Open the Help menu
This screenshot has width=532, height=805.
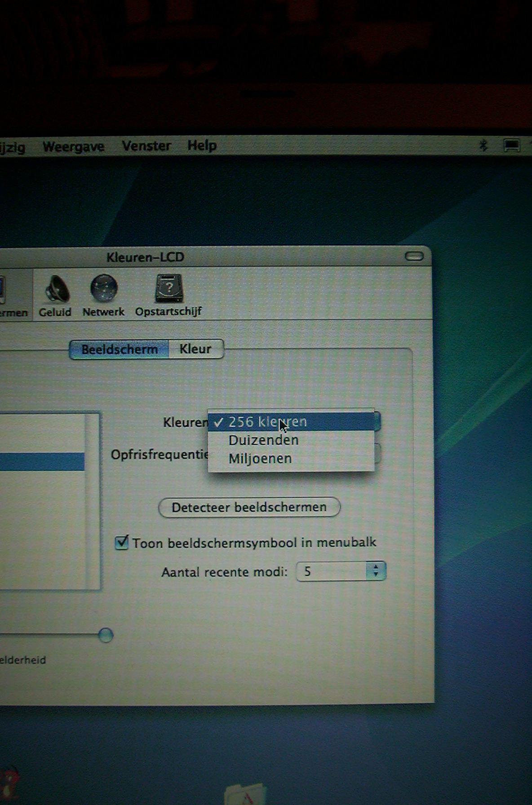coord(202,146)
